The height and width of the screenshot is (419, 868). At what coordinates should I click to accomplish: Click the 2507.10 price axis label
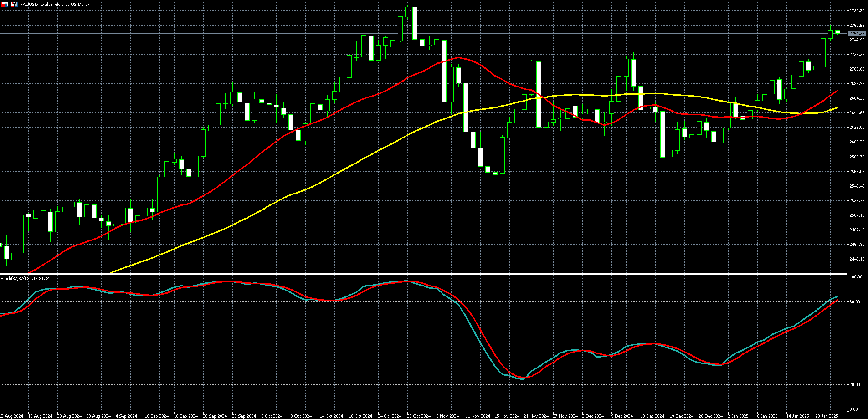857,215
